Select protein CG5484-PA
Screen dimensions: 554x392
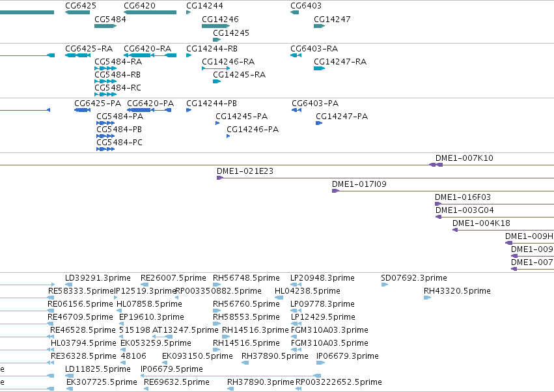[x=120, y=117]
